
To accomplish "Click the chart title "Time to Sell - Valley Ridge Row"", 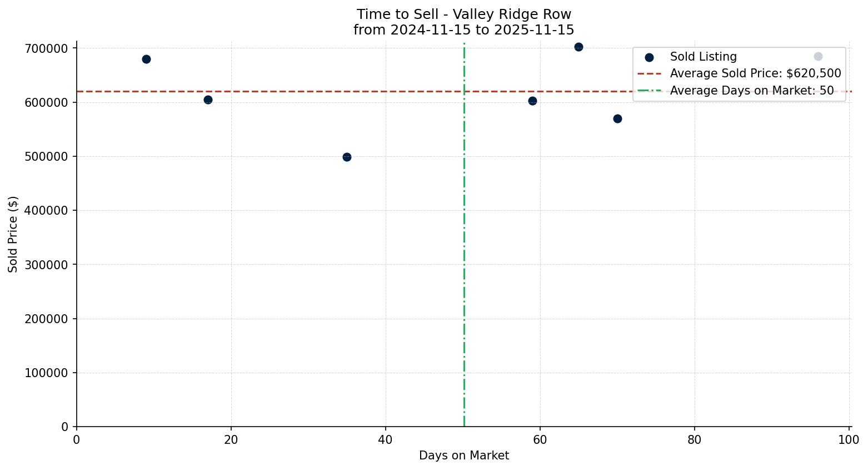I will pyautogui.click(x=463, y=14).
